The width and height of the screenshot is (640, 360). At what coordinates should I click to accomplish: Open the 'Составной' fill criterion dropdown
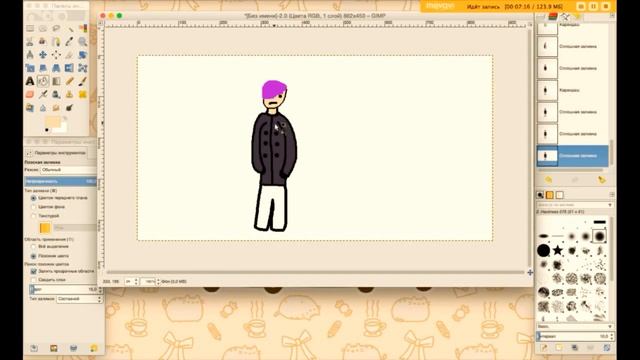(x=79, y=299)
